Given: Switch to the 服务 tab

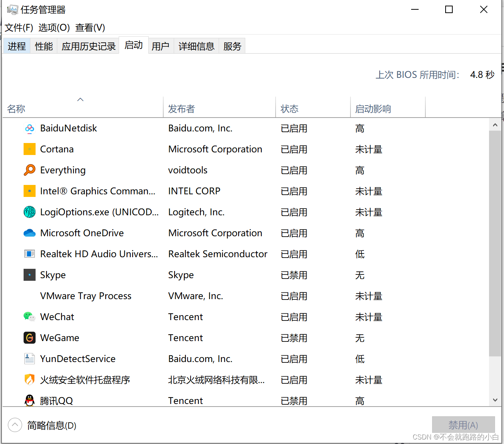Looking at the screenshot, I should (233, 46).
